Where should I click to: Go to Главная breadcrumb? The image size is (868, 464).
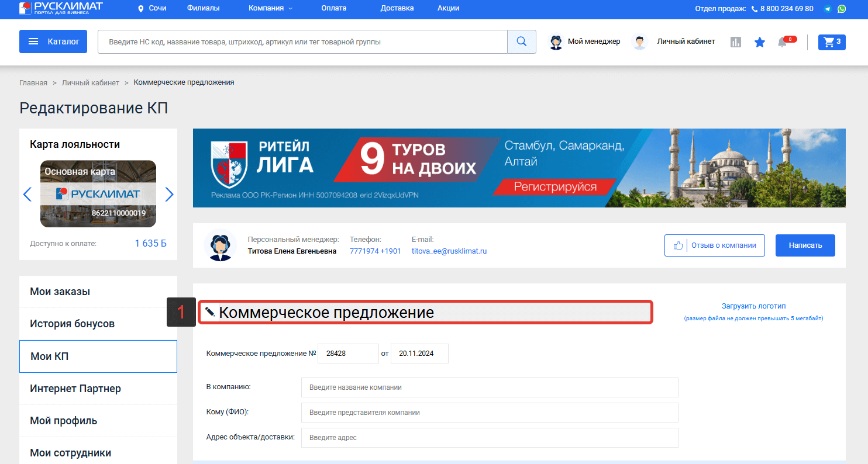(x=33, y=82)
